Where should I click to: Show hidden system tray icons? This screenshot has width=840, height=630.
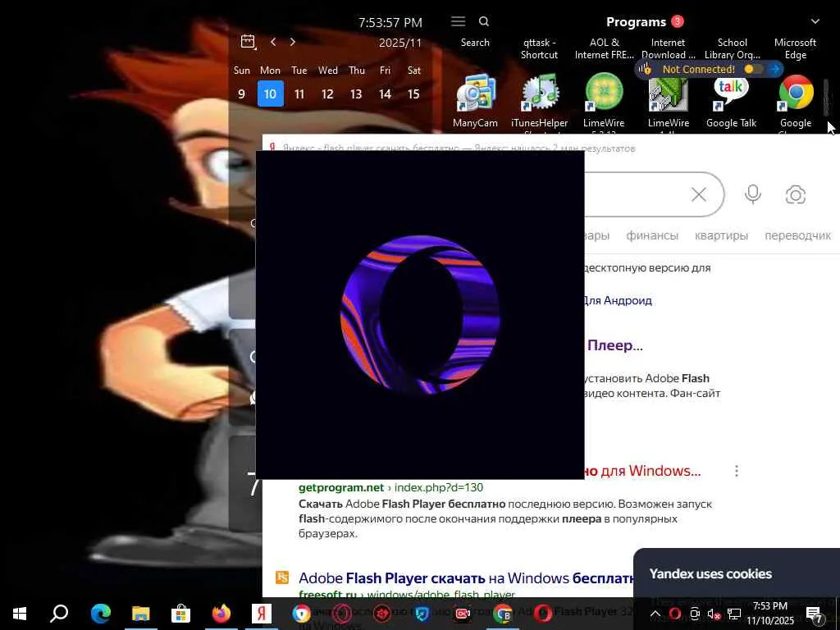tap(655, 614)
